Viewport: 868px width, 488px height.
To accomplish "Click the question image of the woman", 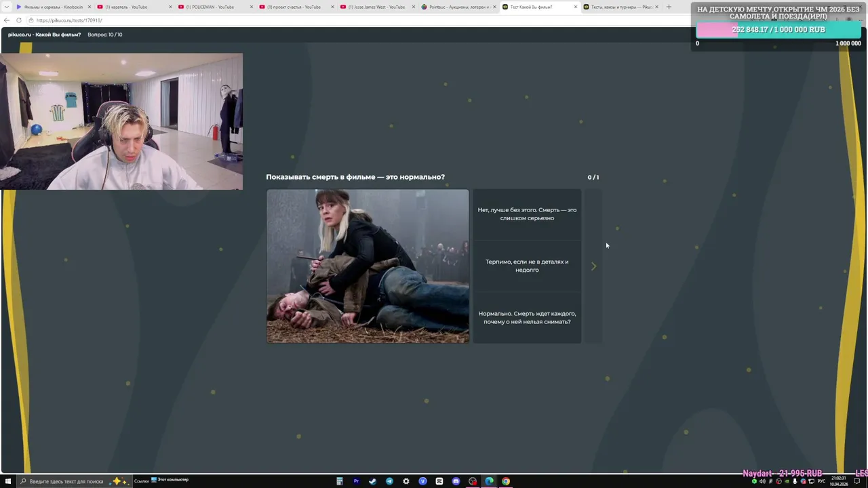I will point(368,266).
